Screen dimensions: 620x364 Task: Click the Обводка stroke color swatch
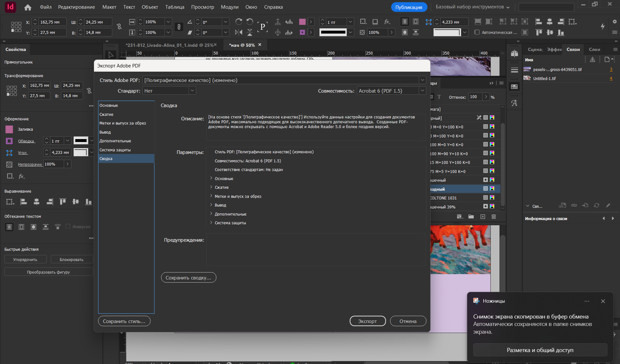coord(9,141)
